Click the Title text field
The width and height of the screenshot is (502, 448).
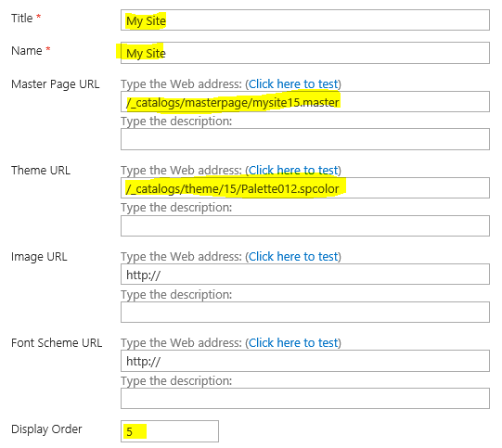pos(304,20)
